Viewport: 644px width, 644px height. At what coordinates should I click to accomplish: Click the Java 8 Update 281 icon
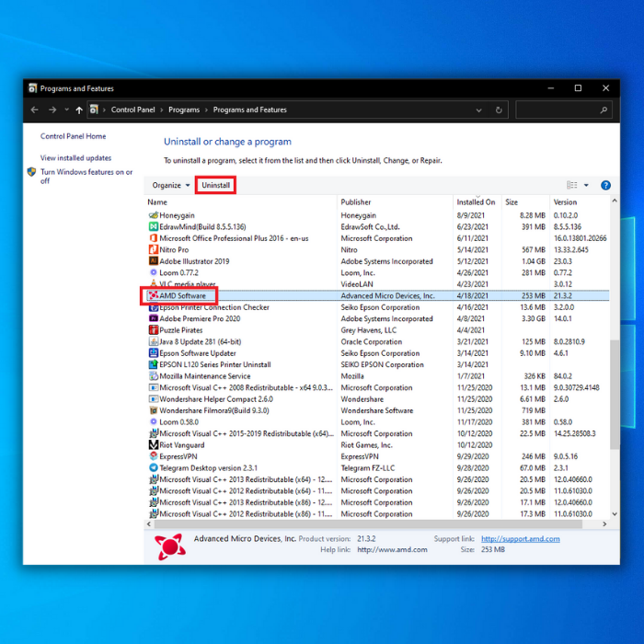coord(154,341)
